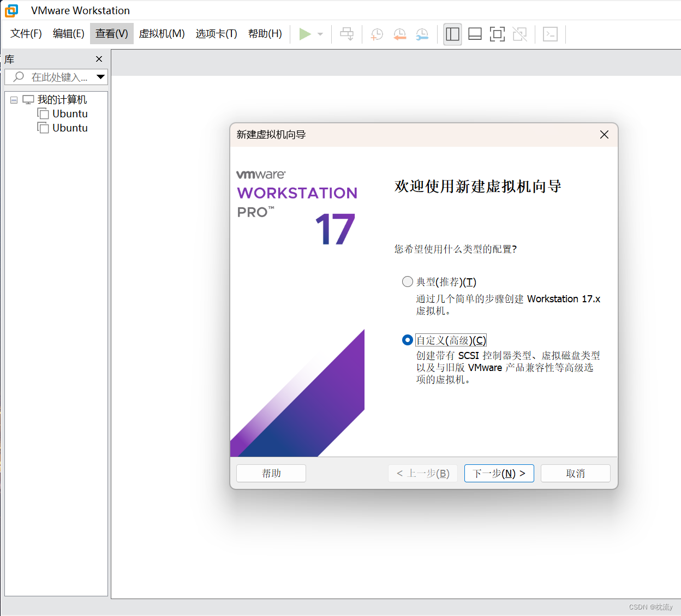
Task: Click the 您希望使用什么类型的配置? text
Action: 456,249
